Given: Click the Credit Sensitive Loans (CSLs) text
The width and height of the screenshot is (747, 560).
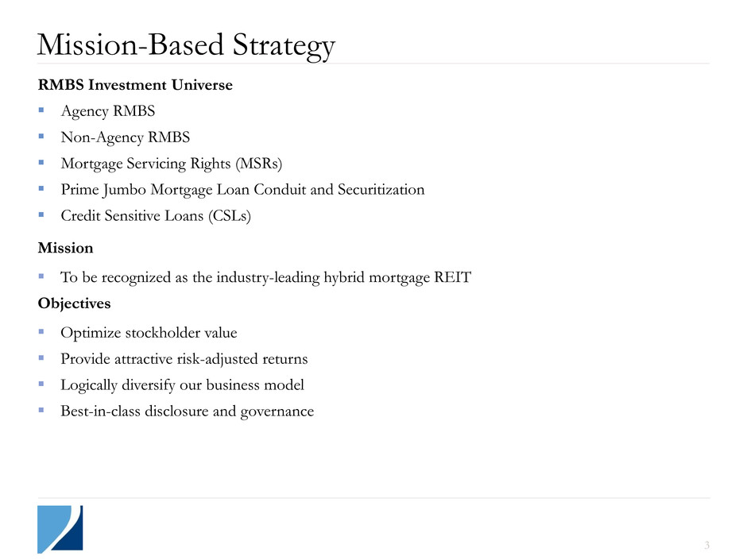Looking at the screenshot, I should (156, 216).
